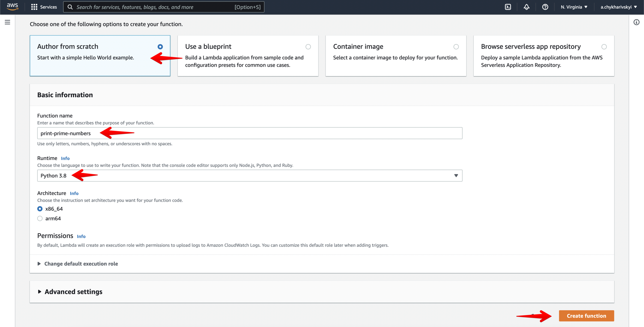Open the Permissions Info link
644x327 pixels.
[x=81, y=236]
